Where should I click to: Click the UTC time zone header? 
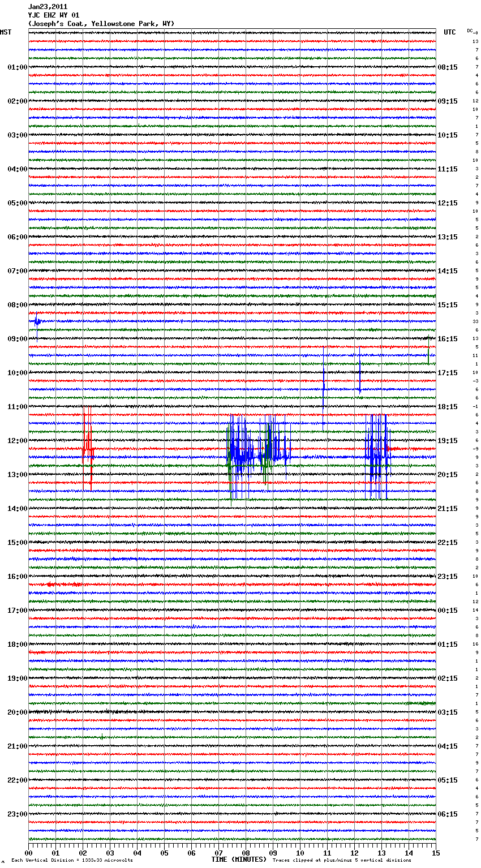point(450,32)
